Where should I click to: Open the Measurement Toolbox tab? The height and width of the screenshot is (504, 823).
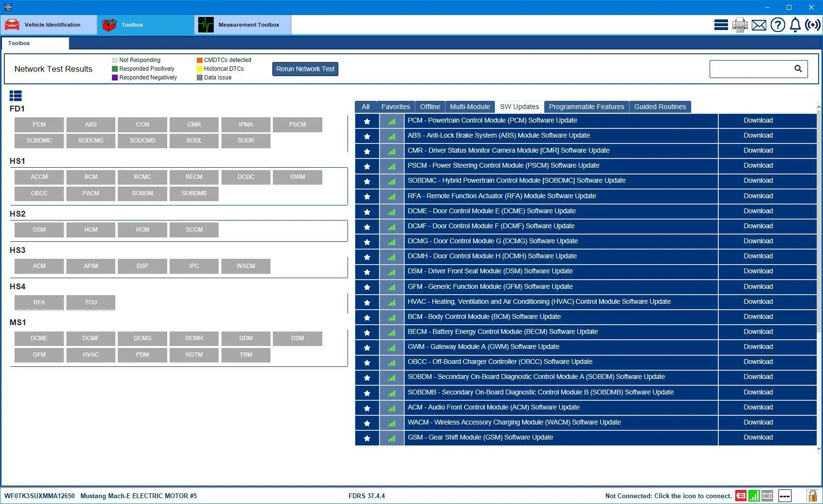[x=243, y=25]
